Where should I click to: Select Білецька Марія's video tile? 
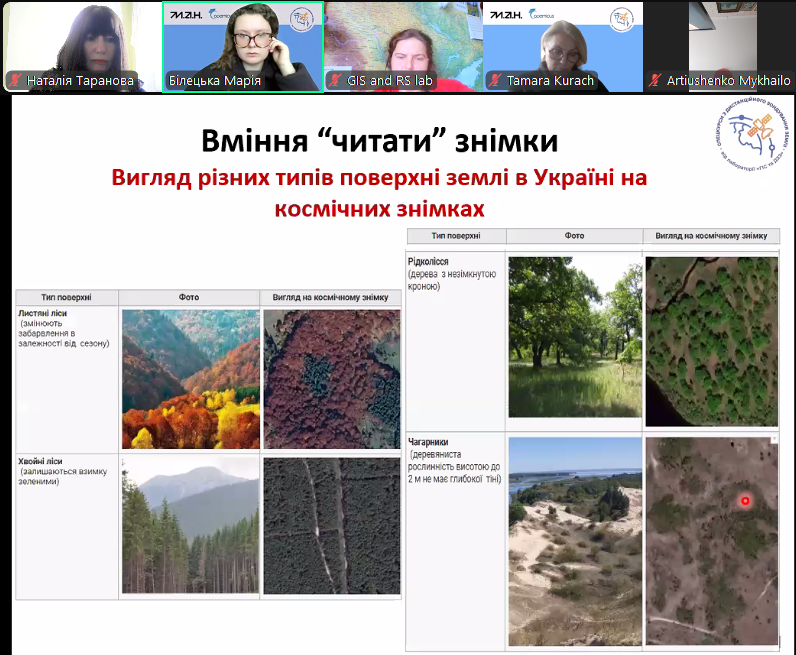(243, 47)
